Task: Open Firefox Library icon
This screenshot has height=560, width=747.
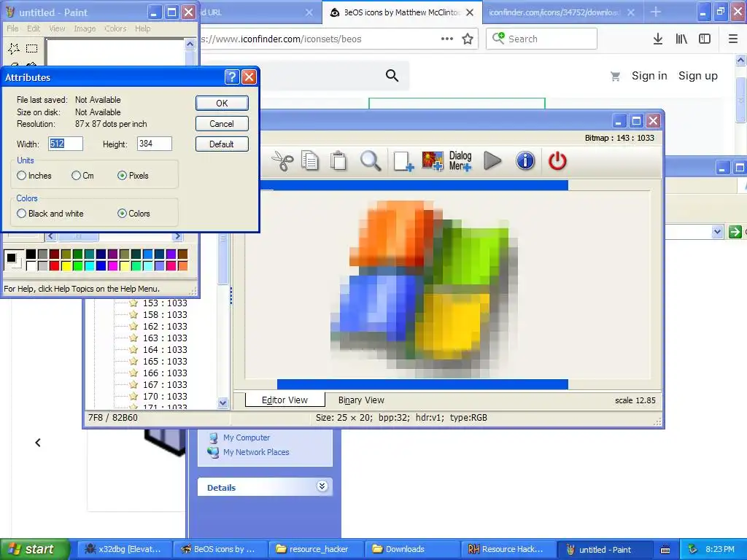Action: [x=681, y=39]
